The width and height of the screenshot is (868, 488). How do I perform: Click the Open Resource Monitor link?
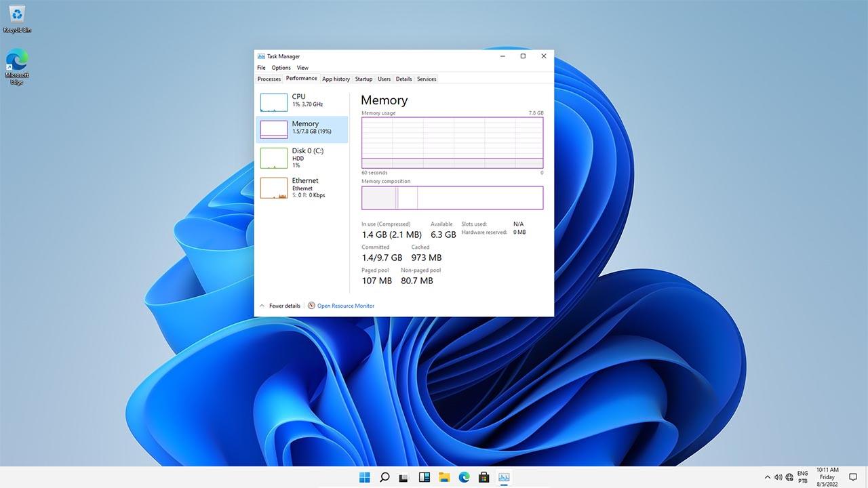[346, 306]
